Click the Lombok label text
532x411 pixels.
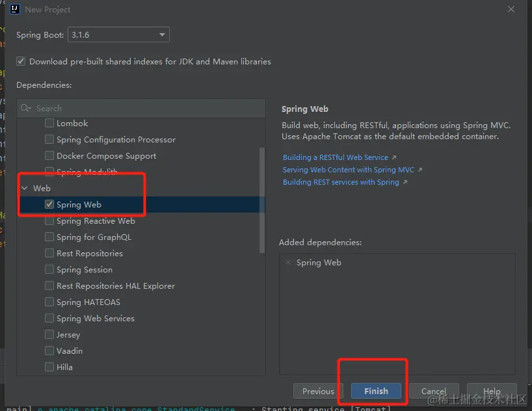72,123
